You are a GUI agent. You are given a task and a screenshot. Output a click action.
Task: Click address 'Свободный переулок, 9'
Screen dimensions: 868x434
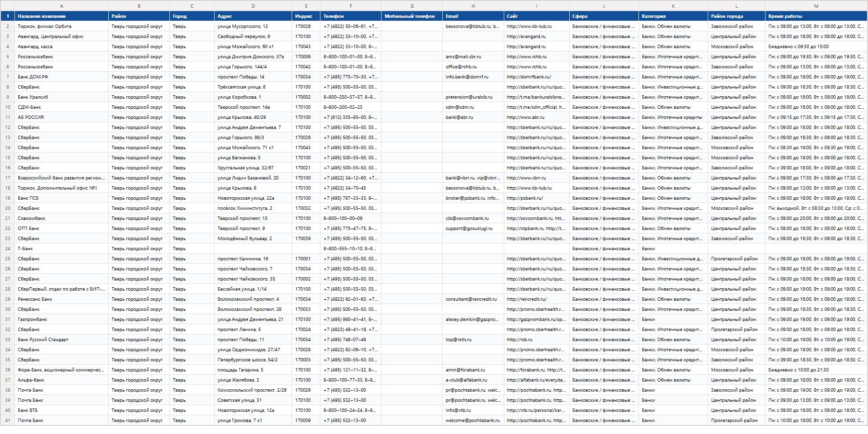pos(253,37)
